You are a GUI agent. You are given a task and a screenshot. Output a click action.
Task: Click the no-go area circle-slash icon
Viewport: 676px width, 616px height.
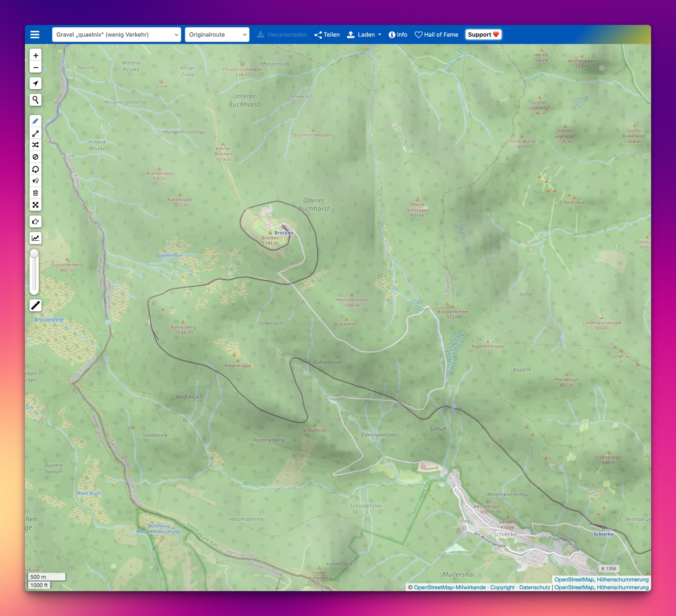click(36, 157)
